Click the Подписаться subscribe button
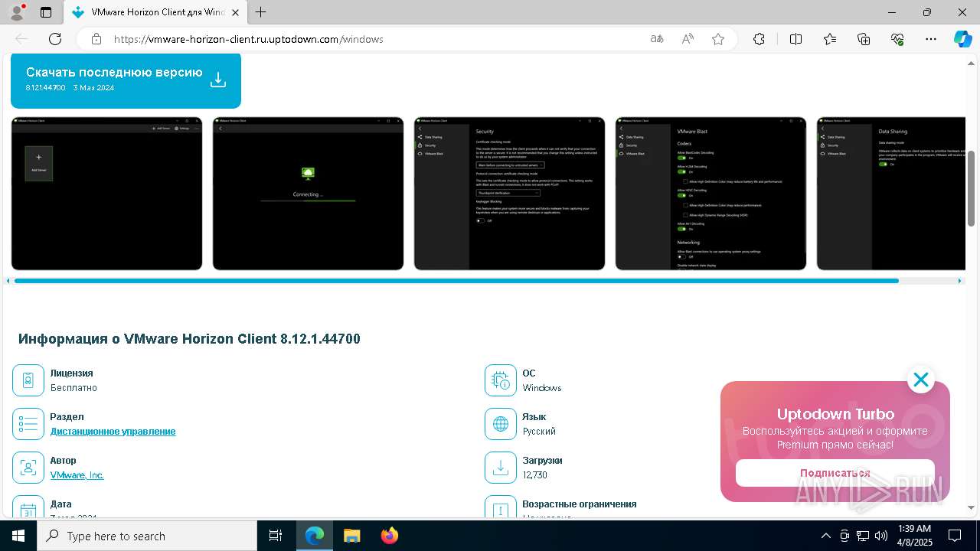Image resolution: width=980 pixels, height=551 pixels. click(835, 473)
